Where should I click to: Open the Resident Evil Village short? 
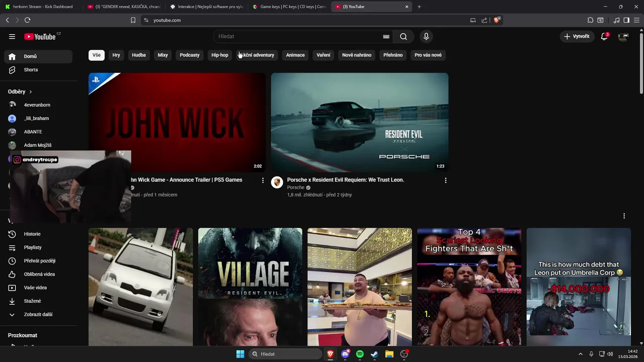point(250,287)
